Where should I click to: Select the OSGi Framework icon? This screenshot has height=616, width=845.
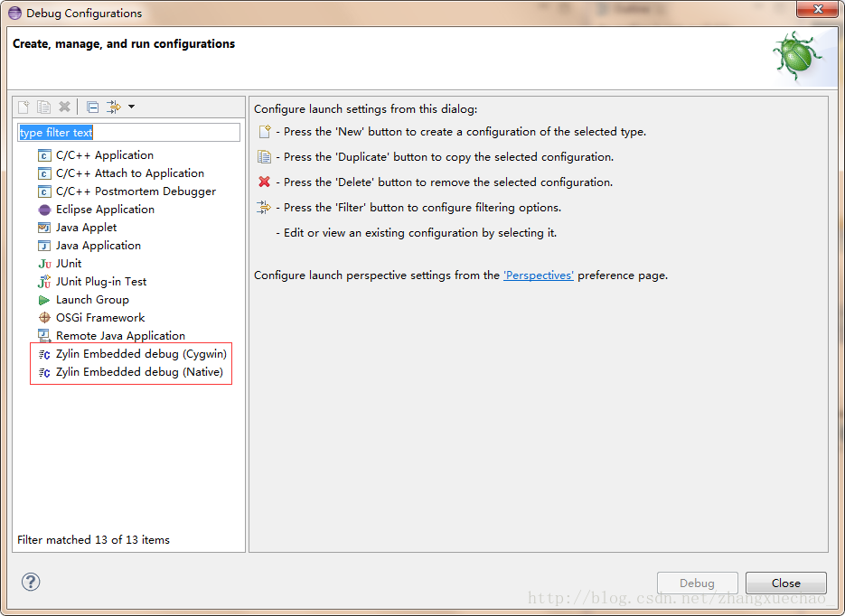(44, 318)
